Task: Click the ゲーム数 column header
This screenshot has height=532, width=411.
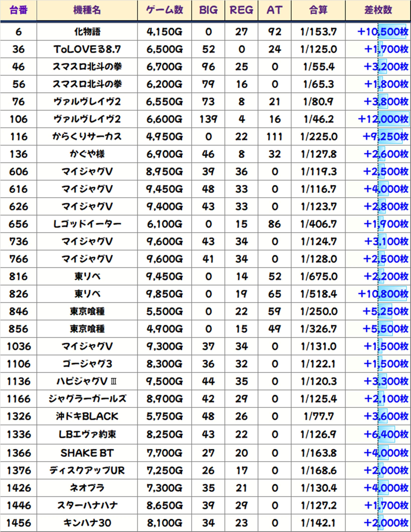Action: [164, 10]
